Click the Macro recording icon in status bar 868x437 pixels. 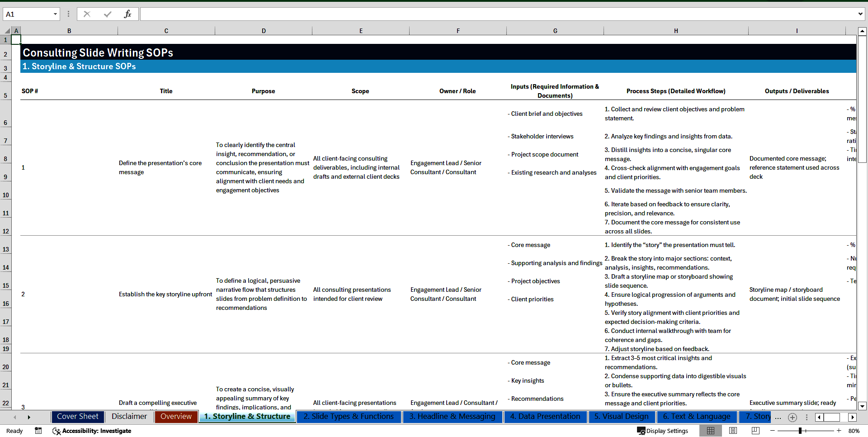[38, 431]
